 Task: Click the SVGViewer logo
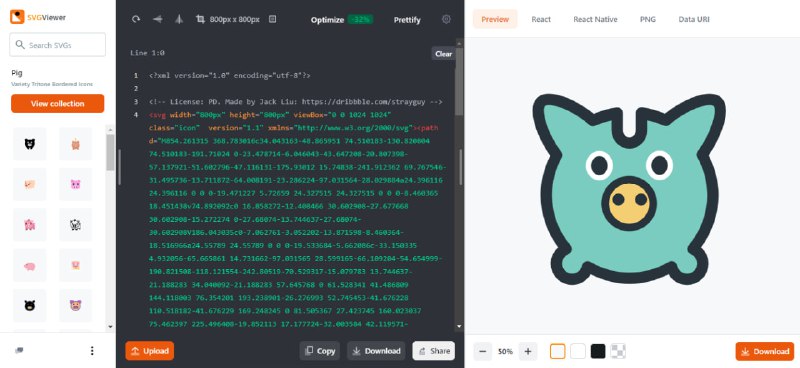[38, 17]
